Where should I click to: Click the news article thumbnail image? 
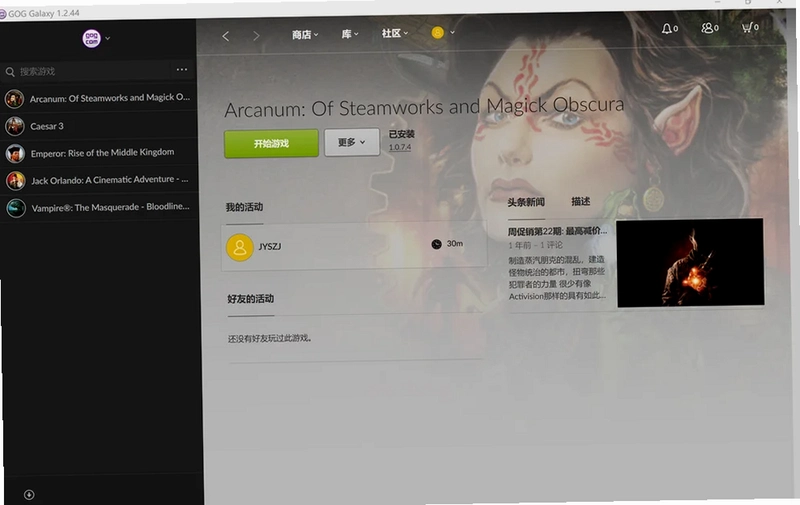(x=690, y=263)
